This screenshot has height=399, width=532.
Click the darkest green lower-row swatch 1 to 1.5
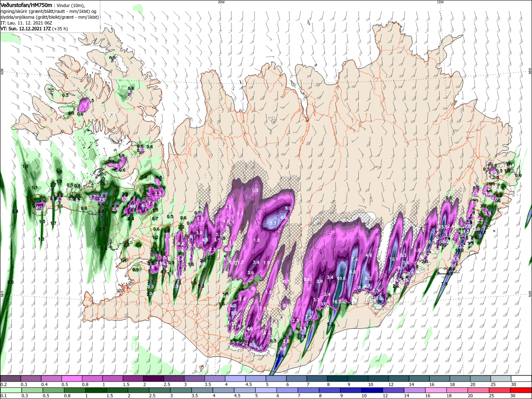point(96,390)
